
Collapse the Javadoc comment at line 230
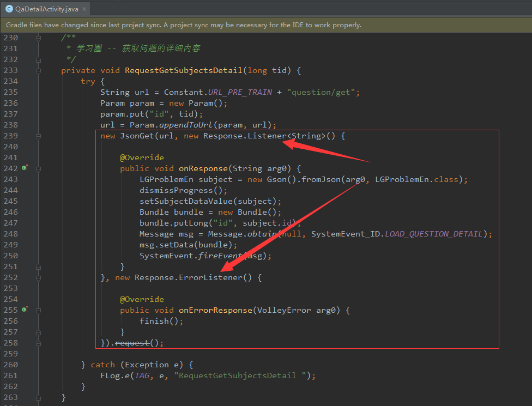[x=38, y=38]
